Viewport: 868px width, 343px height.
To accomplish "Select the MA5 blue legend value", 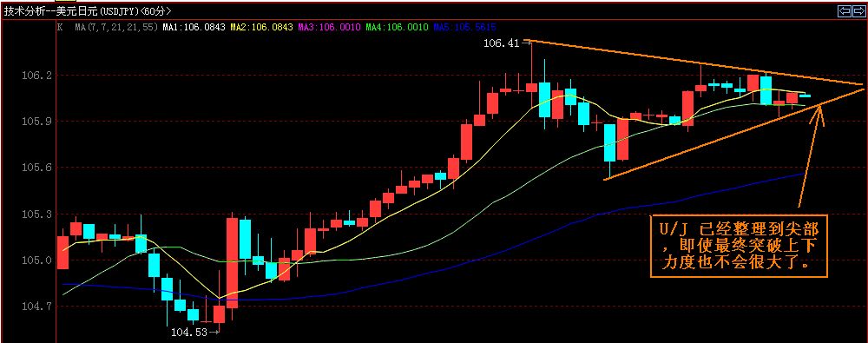I will (465, 27).
